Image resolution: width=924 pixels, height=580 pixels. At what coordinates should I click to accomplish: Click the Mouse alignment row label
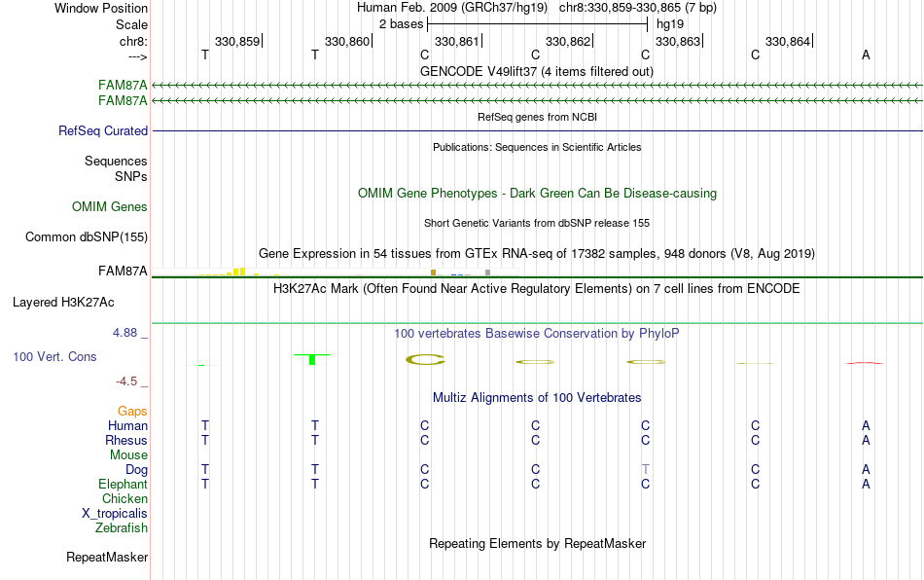click(x=128, y=455)
